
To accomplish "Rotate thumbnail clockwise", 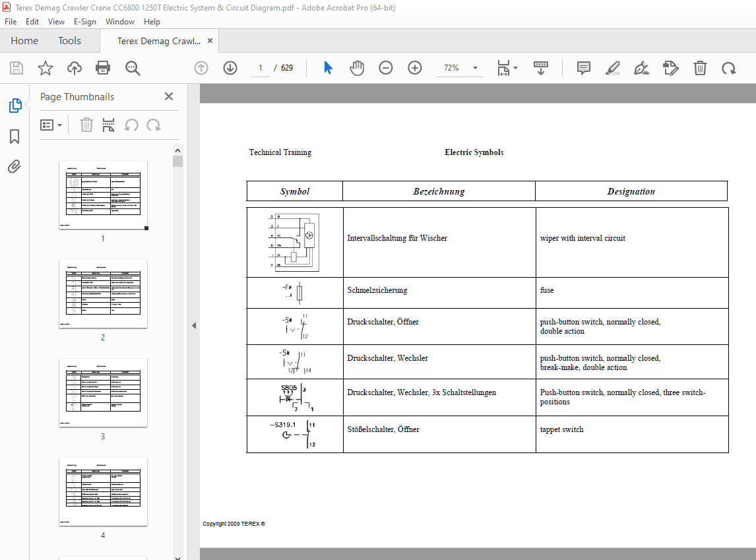I will 154,125.
